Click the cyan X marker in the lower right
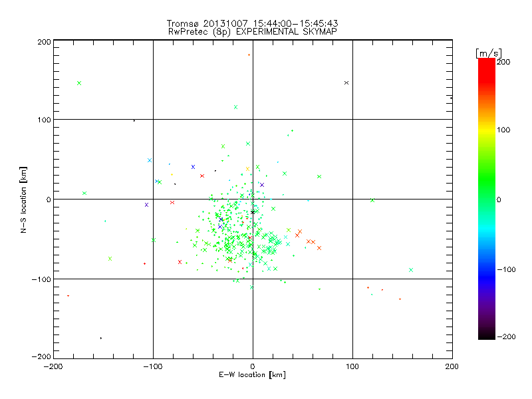 tap(411, 270)
